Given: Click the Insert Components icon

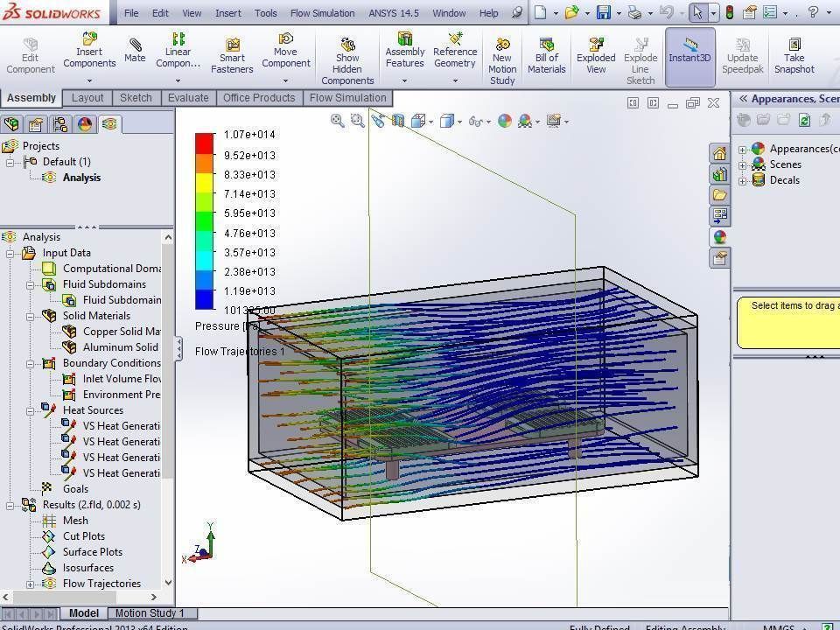Looking at the screenshot, I should click(x=89, y=38).
